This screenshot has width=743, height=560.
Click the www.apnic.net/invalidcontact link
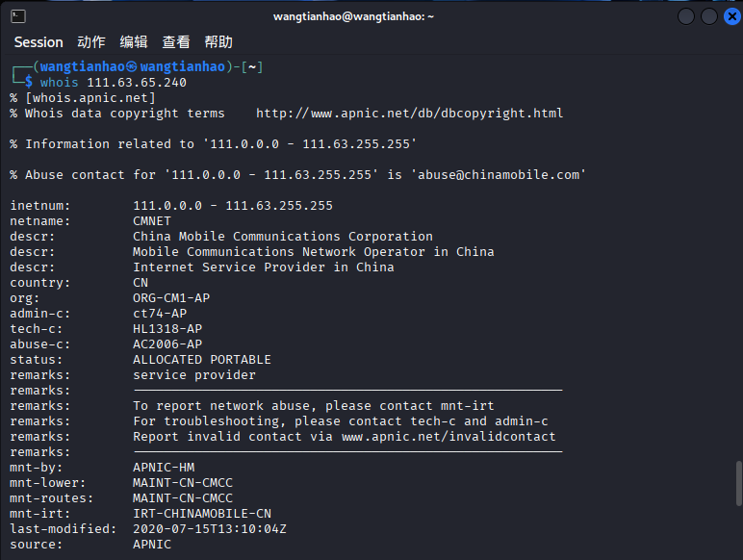coord(448,437)
